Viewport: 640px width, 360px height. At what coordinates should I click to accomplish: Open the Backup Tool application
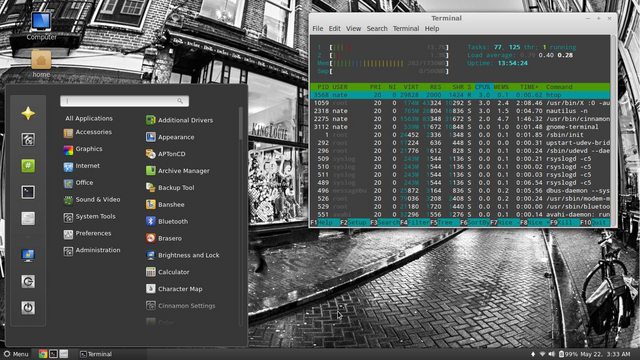(170, 188)
